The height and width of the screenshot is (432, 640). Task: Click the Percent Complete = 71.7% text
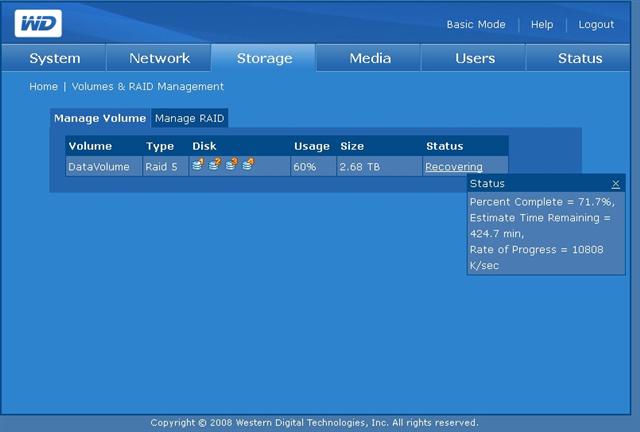click(x=542, y=202)
